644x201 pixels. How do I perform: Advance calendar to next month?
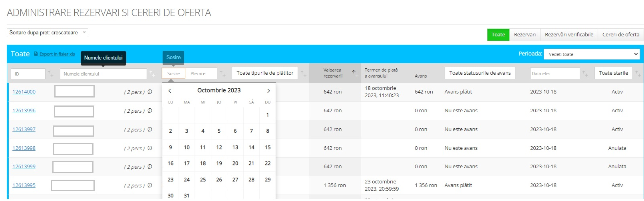[268, 91]
